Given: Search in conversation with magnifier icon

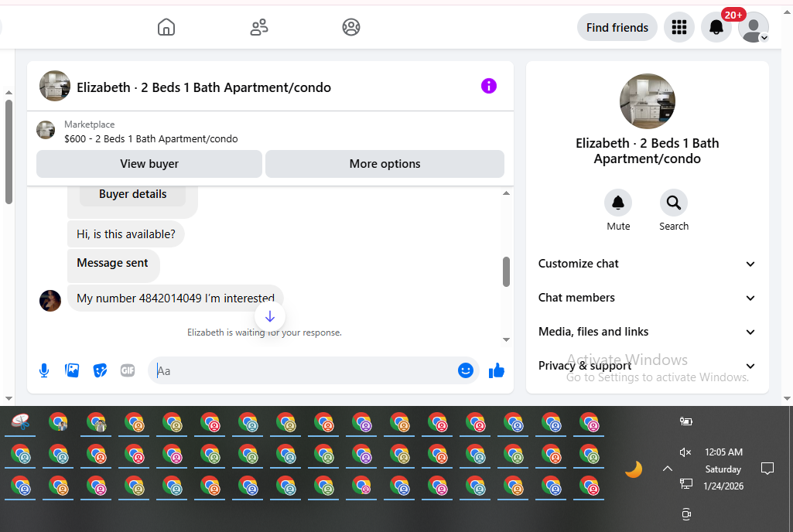Looking at the screenshot, I should pos(674,203).
